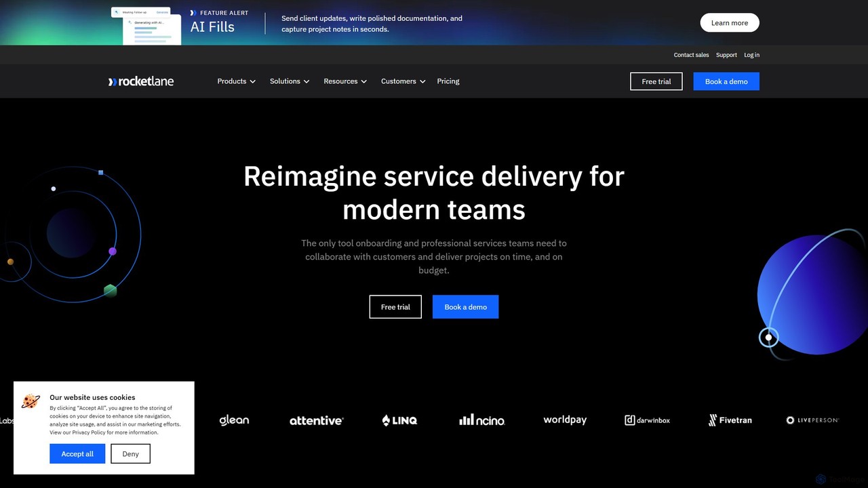Click the darwinbox customer logo
Viewport: 868px width, 488px height.
click(648, 420)
